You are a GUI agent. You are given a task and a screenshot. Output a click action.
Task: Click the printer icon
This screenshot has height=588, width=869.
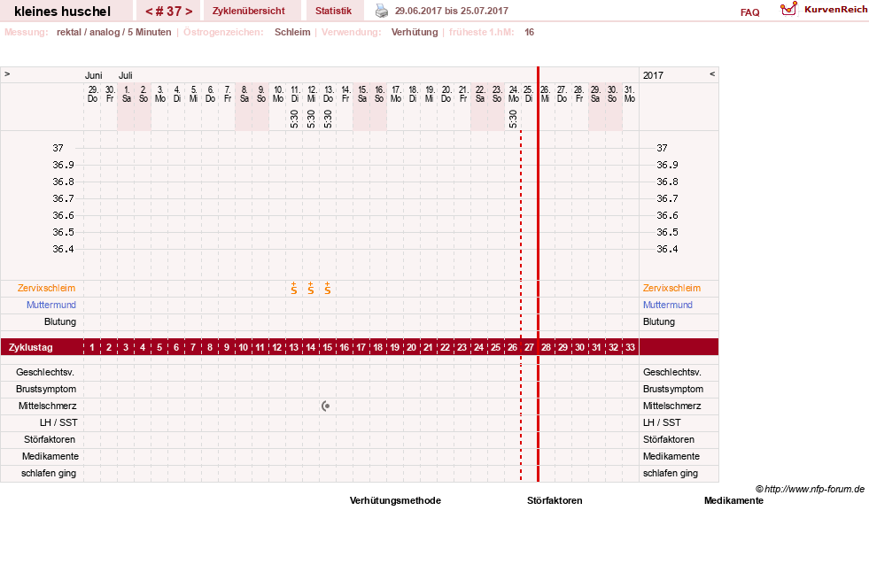click(x=382, y=11)
